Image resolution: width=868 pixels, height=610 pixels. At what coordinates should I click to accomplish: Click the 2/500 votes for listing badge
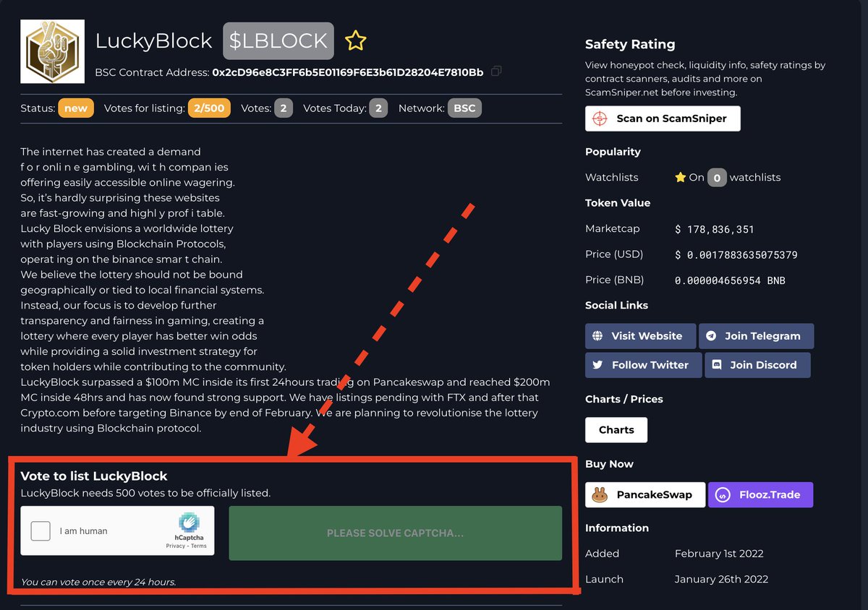pyautogui.click(x=209, y=108)
